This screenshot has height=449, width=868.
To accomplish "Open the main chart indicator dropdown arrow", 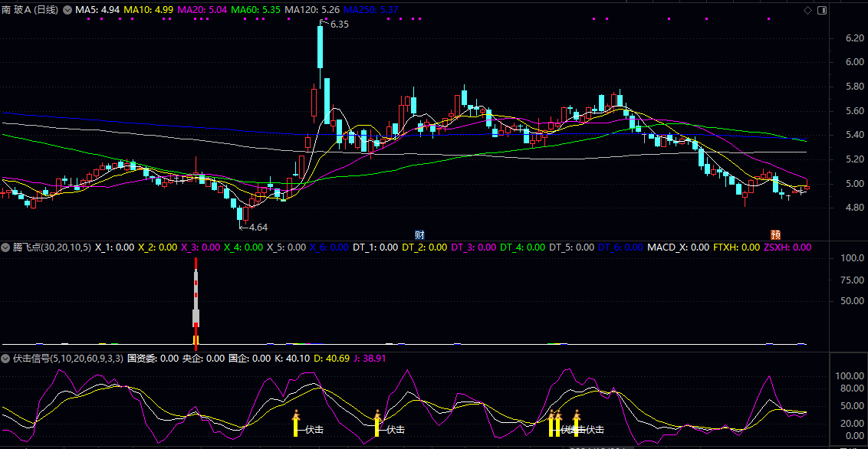I will (x=67, y=10).
